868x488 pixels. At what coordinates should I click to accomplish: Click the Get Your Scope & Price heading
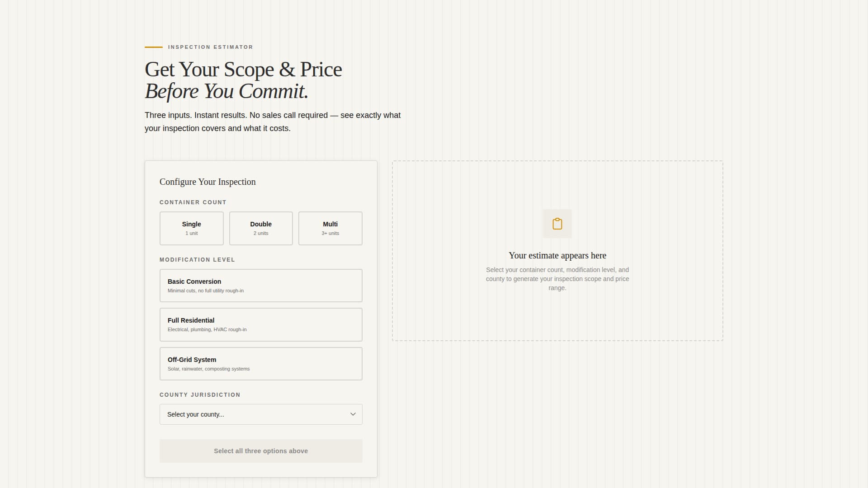tap(243, 69)
